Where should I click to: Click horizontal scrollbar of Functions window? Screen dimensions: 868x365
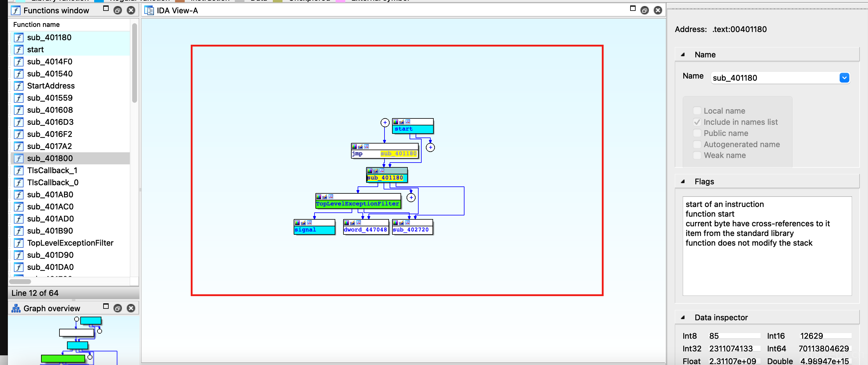20,281
